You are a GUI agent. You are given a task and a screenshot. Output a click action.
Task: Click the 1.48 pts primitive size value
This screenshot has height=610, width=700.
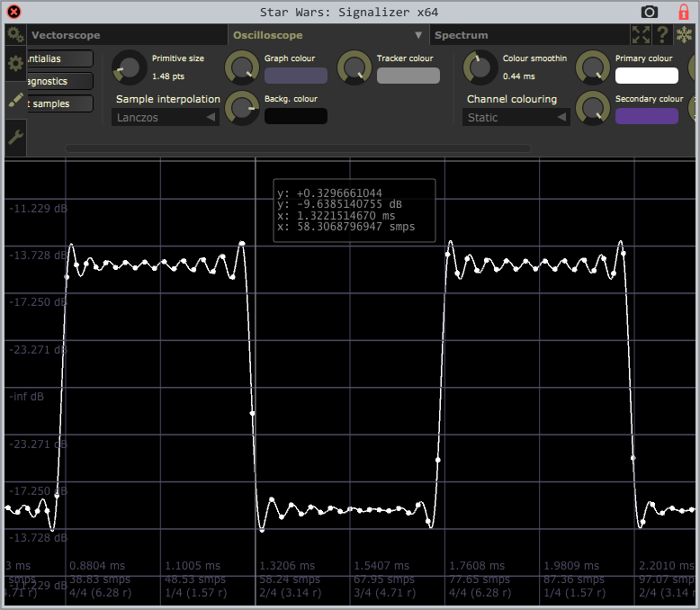coord(168,76)
